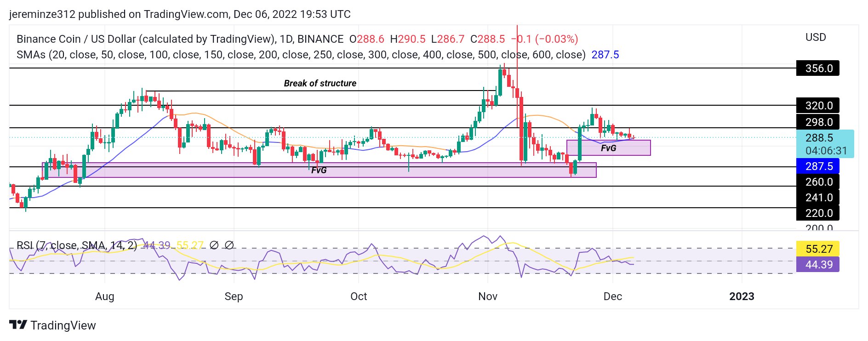Click the TradingView logo icon

[18, 325]
